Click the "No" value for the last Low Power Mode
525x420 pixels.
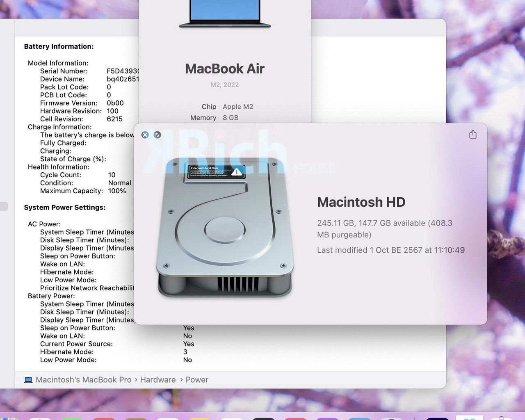tap(187, 360)
